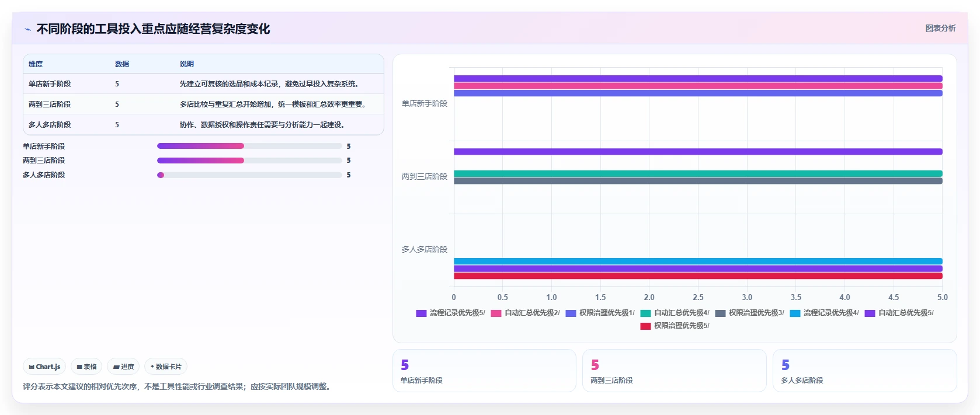Toggle legend item 自动汇总优先级5/
Screen dimensions: 980x415
click(x=899, y=313)
